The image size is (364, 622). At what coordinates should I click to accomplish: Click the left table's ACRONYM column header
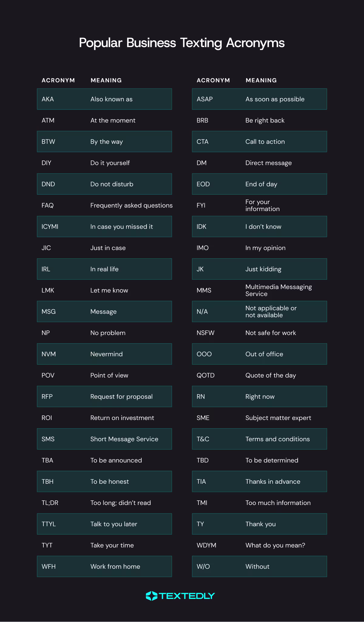click(x=58, y=80)
